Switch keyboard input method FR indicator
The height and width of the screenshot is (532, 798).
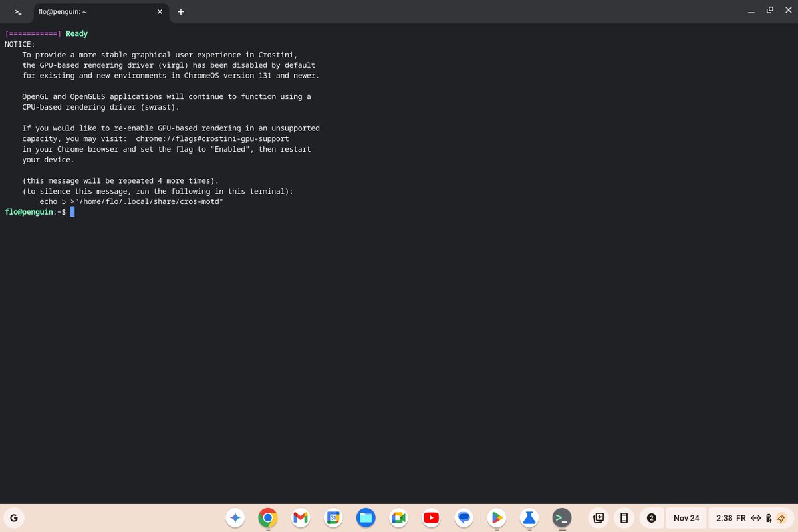[x=741, y=518]
